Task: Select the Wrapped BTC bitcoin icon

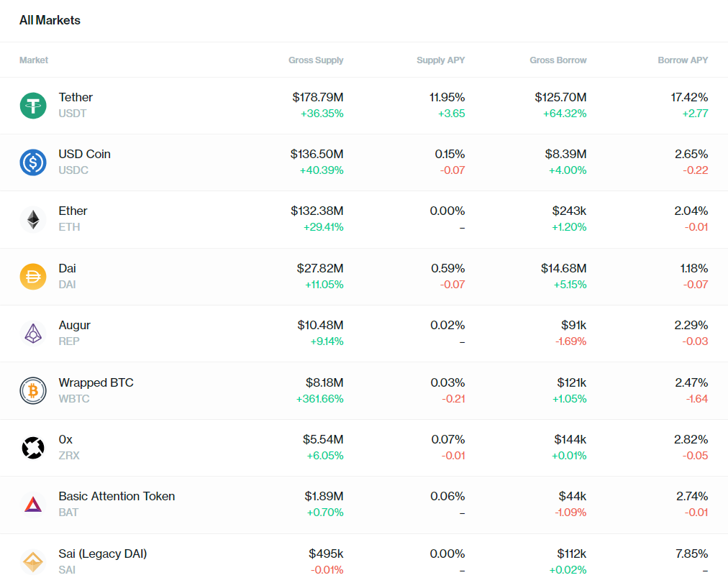Action: point(33,391)
